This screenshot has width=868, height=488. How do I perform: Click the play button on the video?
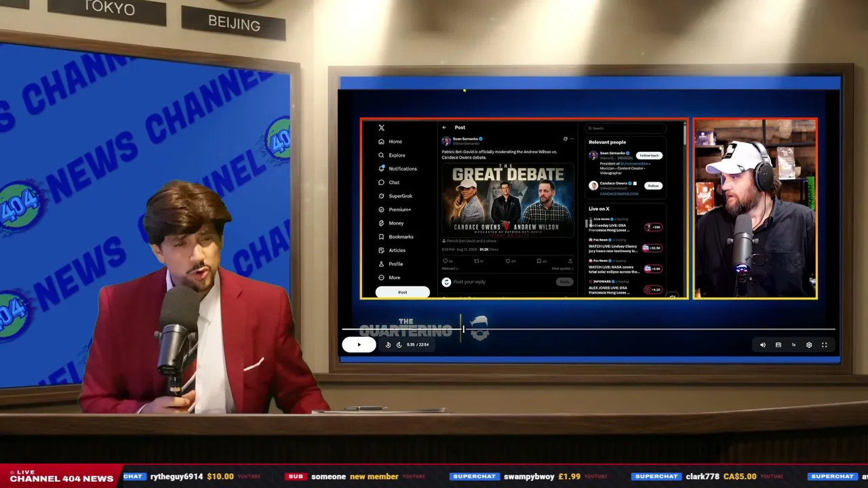pyautogui.click(x=359, y=344)
